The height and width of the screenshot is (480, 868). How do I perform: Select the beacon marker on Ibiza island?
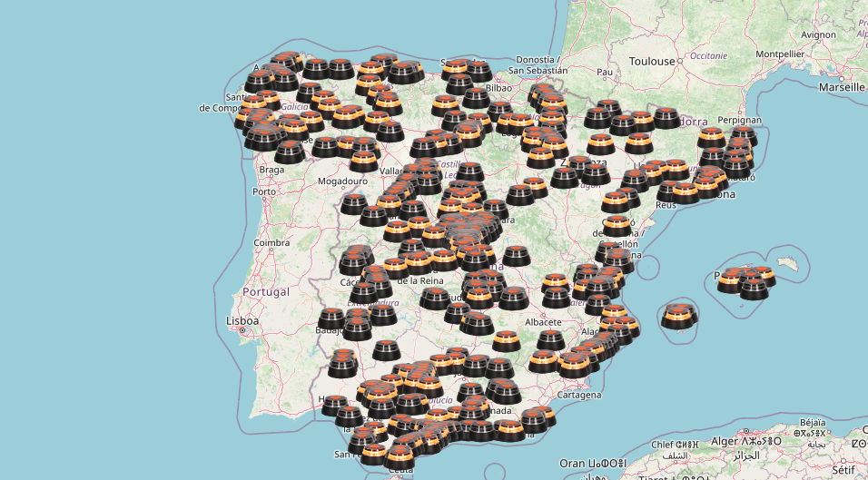point(678,317)
